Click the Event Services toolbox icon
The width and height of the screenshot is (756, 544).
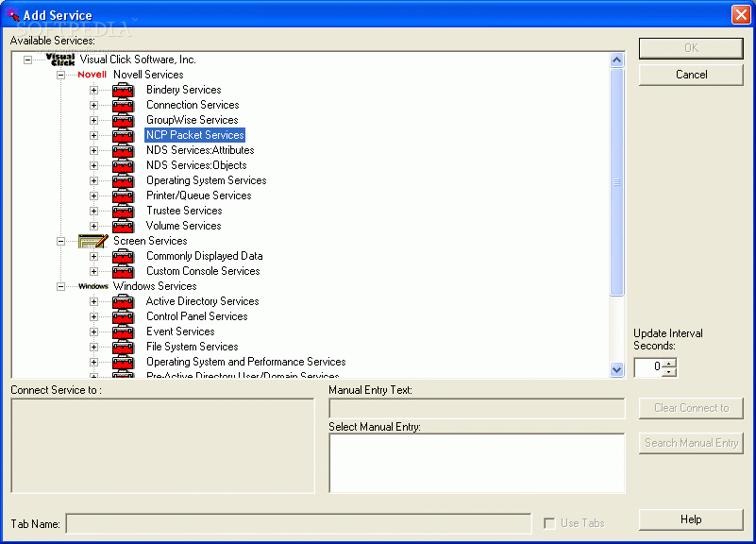(x=123, y=331)
